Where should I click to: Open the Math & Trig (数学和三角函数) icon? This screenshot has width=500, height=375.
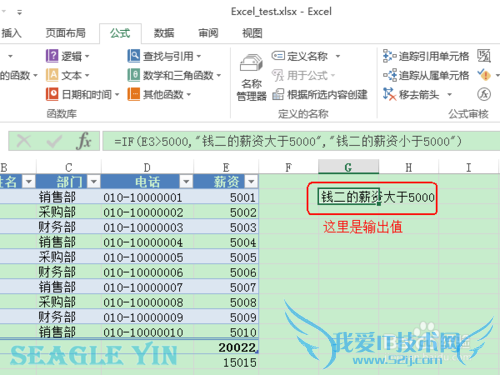click(x=134, y=75)
